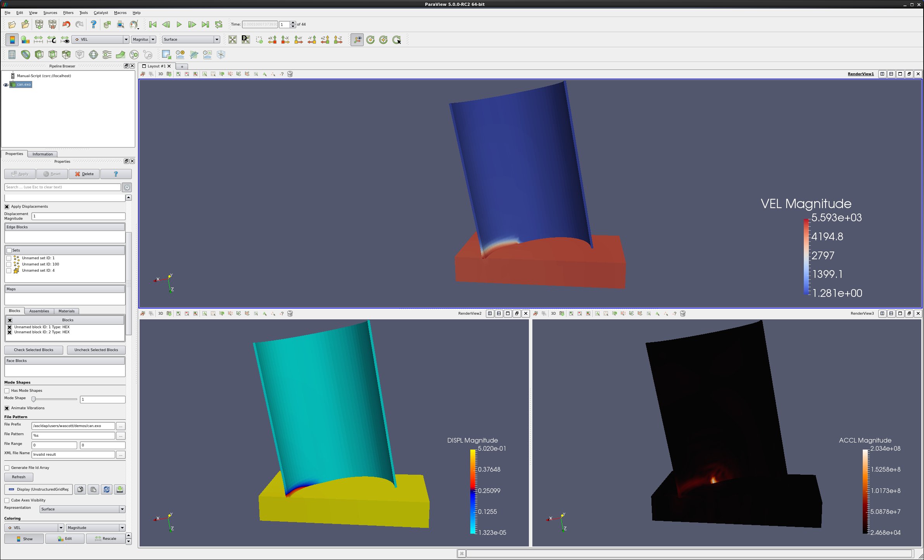Open the Sources menu

[50, 13]
